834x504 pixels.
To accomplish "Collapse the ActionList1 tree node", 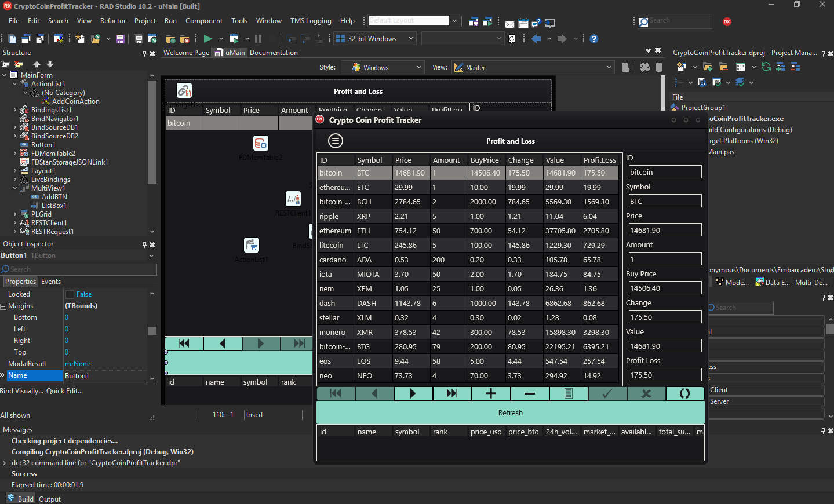I will [x=15, y=84].
